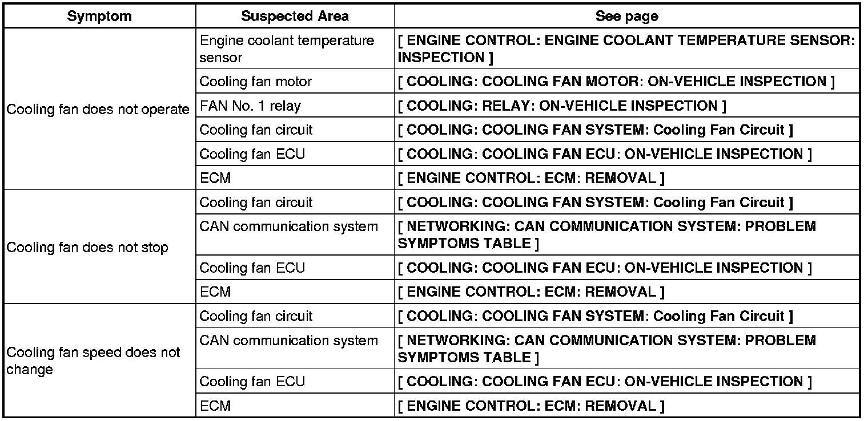Screen dimensions: 868x421
Task: Open Cooling Fan Circuit link for 'speed does not change'
Action: [595, 316]
